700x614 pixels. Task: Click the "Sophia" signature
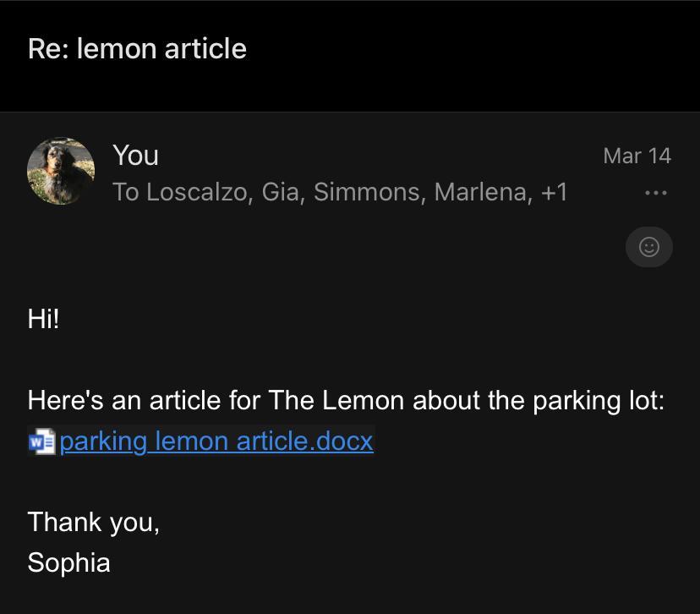68,562
